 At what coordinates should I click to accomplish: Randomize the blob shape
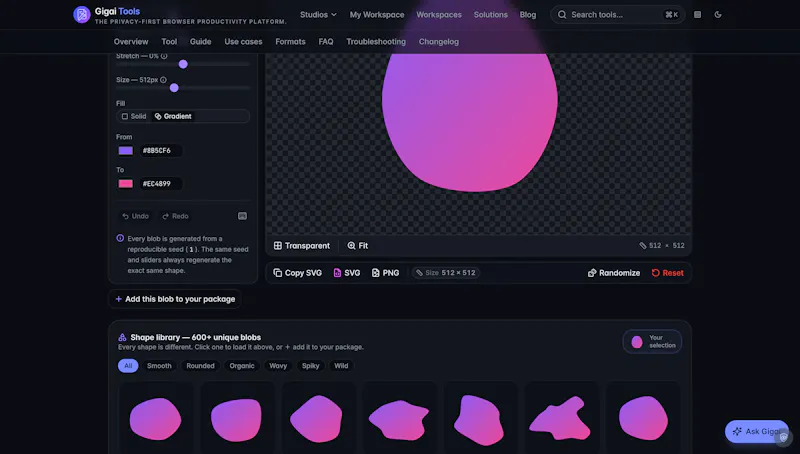pyautogui.click(x=614, y=273)
